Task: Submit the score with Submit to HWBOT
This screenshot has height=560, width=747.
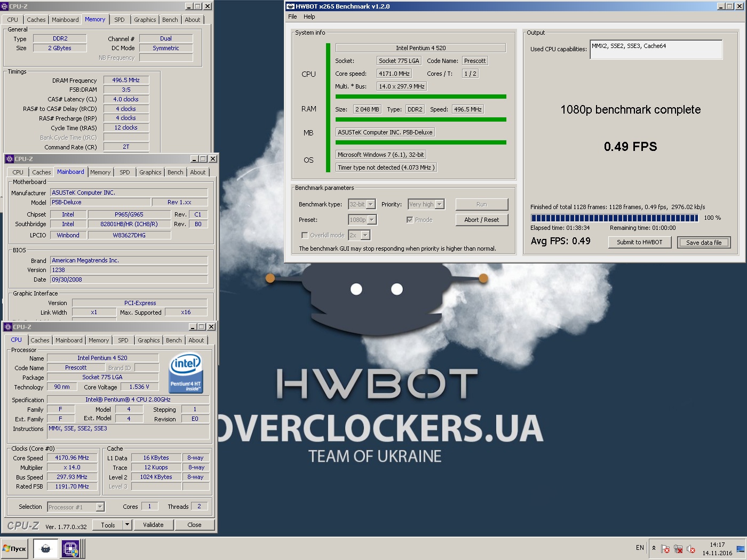Action: coord(640,242)
